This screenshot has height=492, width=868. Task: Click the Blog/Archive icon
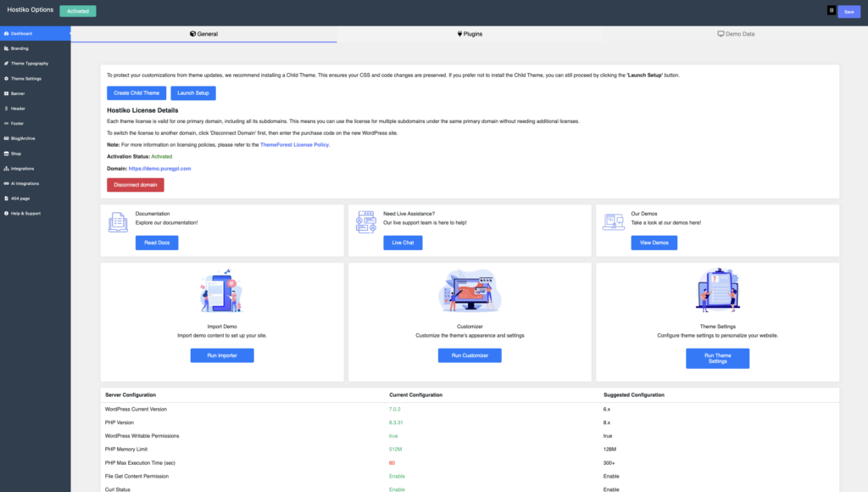[6, 138]
